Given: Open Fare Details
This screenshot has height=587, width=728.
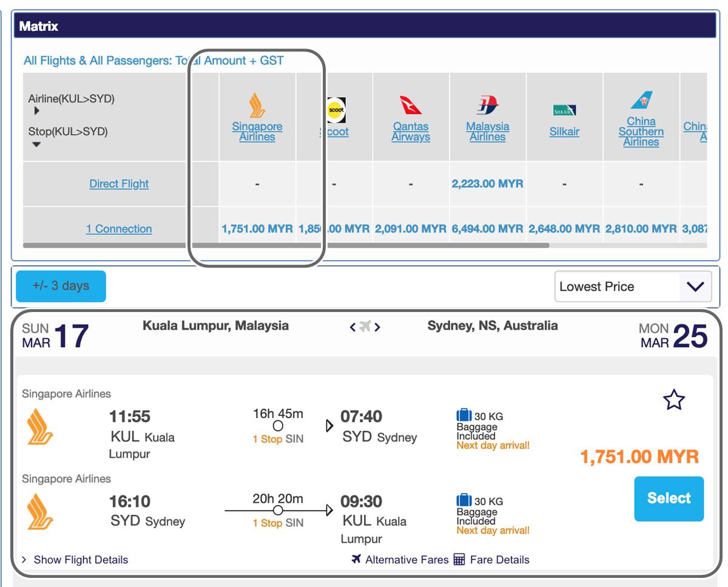Looking at the screenshot, I should click(499, 560).
